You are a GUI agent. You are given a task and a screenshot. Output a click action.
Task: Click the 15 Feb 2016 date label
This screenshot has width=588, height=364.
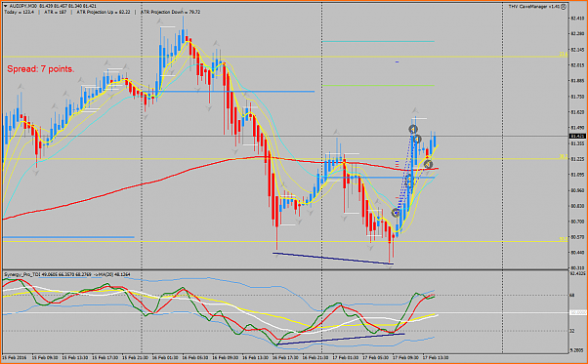(14, 357)
